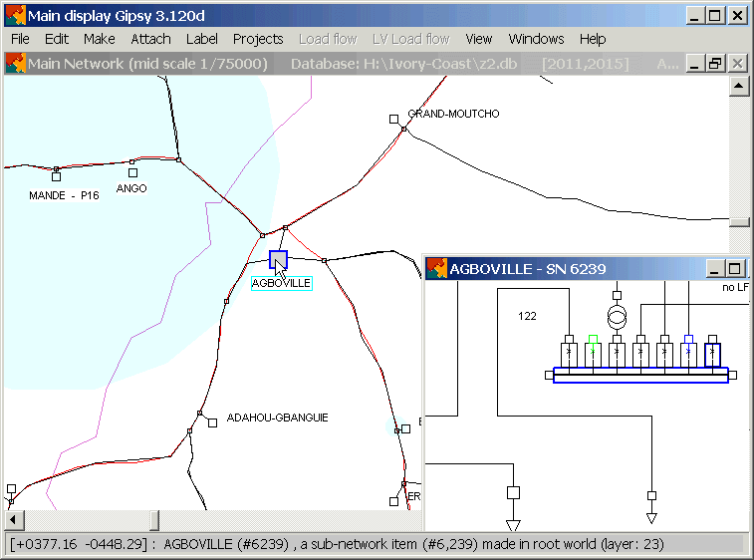
Task: Select the ADAHOU-GBANGUIE node square
Action: (212, 422)
